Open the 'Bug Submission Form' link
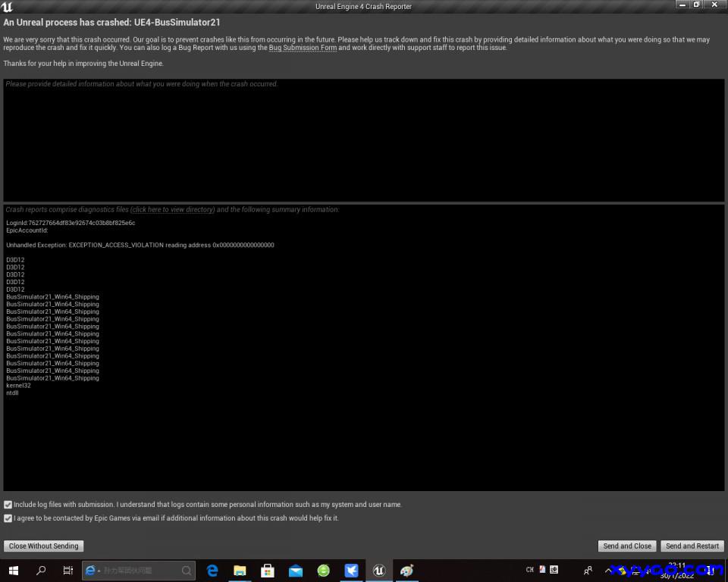Image resolution: width=728 pixels, height=582 pixels. click(303, 48)
